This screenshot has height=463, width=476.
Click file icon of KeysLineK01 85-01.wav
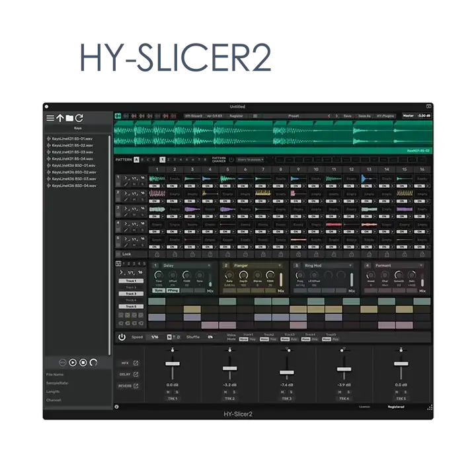(48, 138)
